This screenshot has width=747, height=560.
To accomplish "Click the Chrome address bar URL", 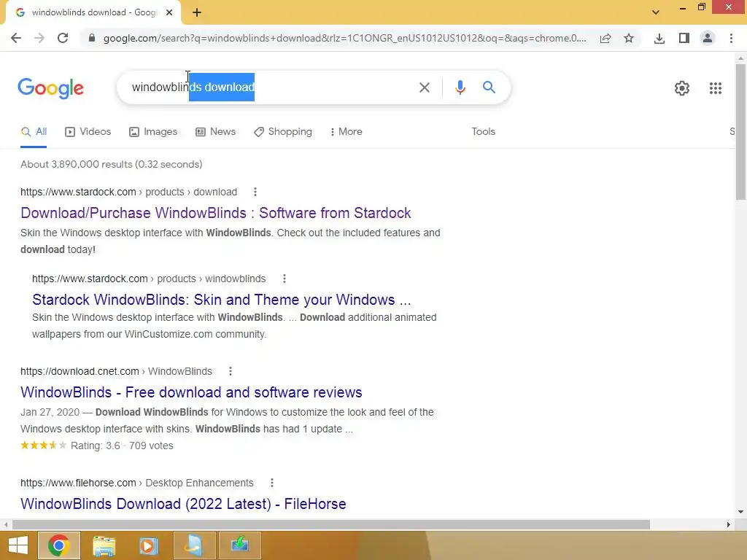I will click(344, 38).
